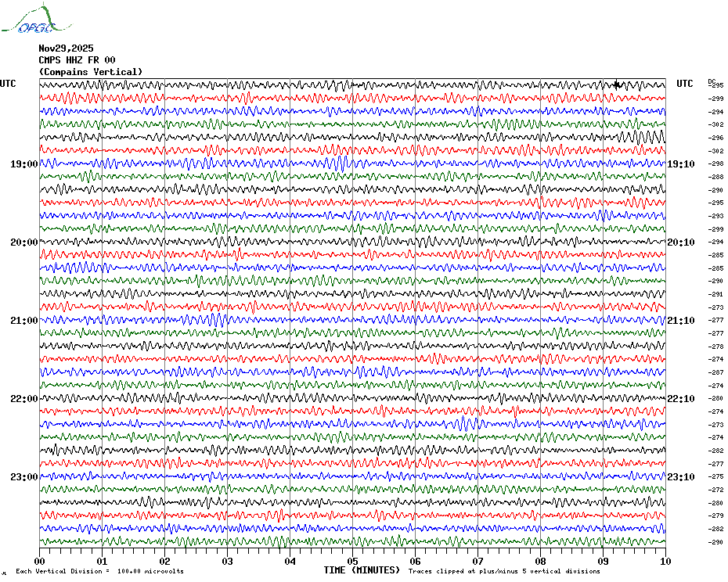Screen dimensions: 728x582
Task: Click the 22:10 time label
Action: (681, 399)
